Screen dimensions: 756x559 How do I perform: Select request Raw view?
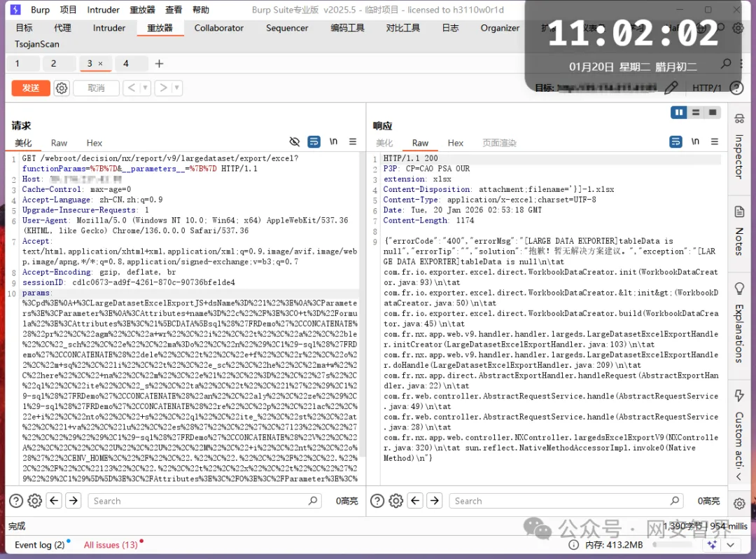[x=59, y=143]
